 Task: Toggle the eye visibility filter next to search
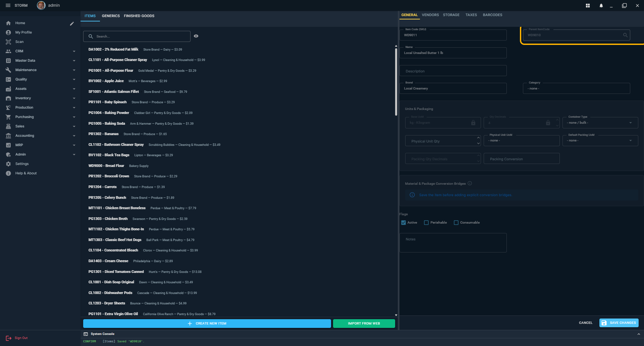(x=196, y=36)
